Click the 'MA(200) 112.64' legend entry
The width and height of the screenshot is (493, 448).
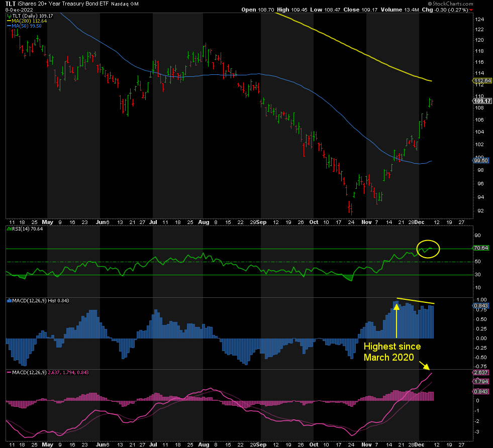(x=29, y=21)
